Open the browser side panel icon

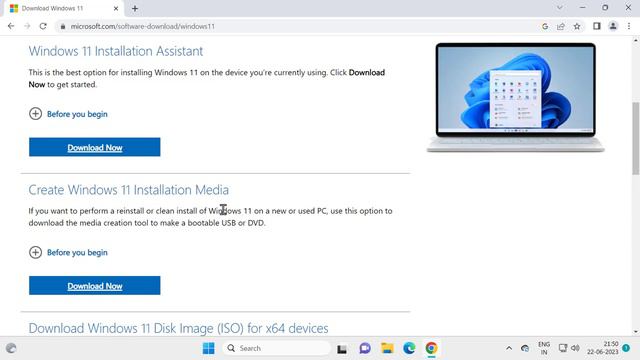click(597, 26)
